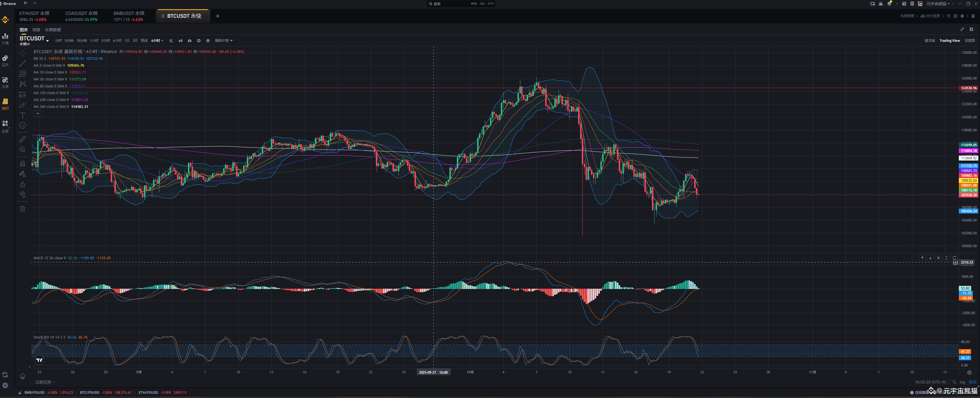
Task: Open chart settings gear in toolbar
Action: [208, 41]
